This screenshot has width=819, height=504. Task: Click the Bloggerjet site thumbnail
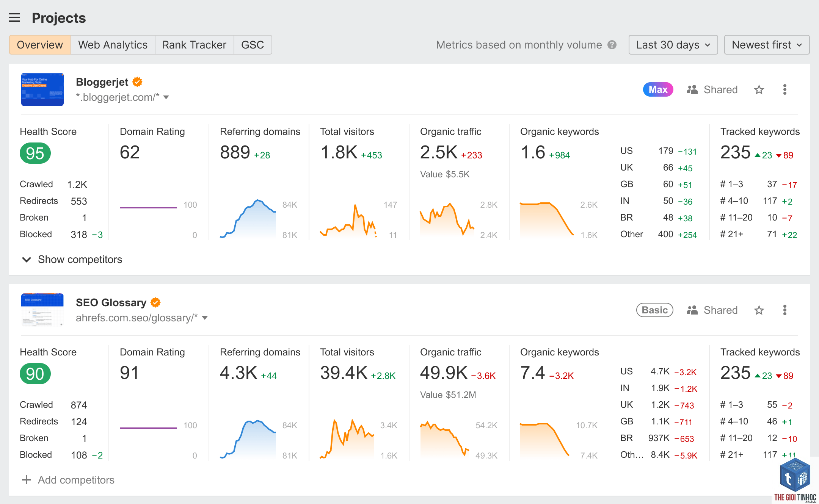[x=42, y=89]
